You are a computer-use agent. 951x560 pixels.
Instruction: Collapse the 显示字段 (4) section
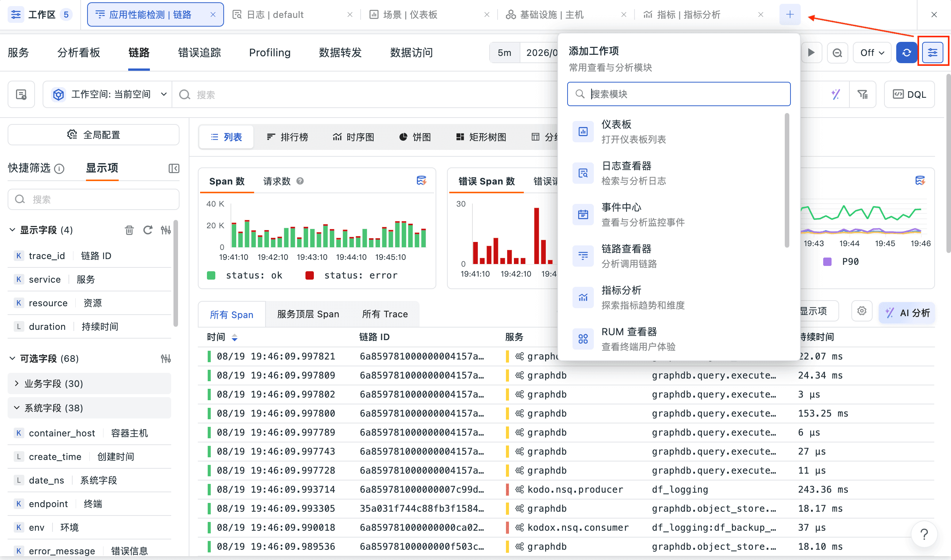13,230
